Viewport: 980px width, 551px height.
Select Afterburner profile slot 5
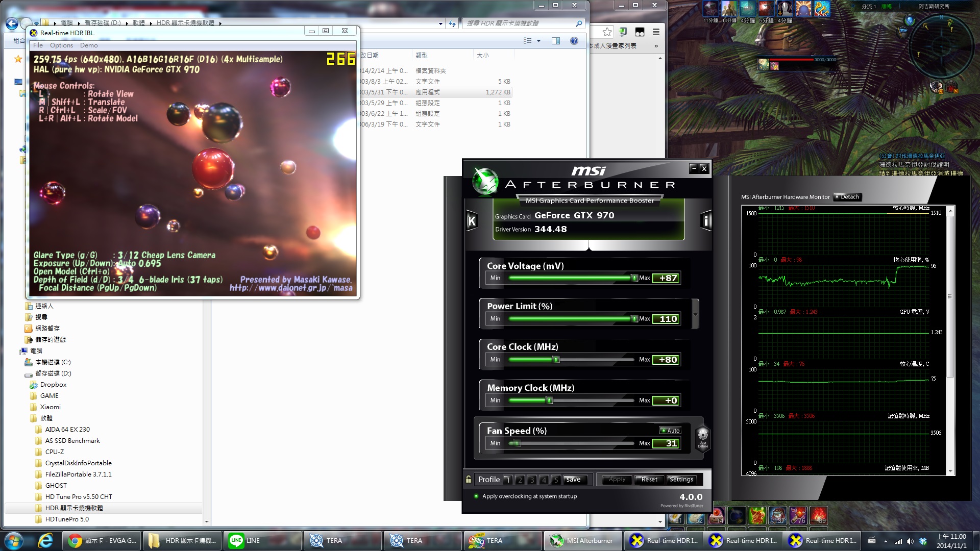coord(556,480)
